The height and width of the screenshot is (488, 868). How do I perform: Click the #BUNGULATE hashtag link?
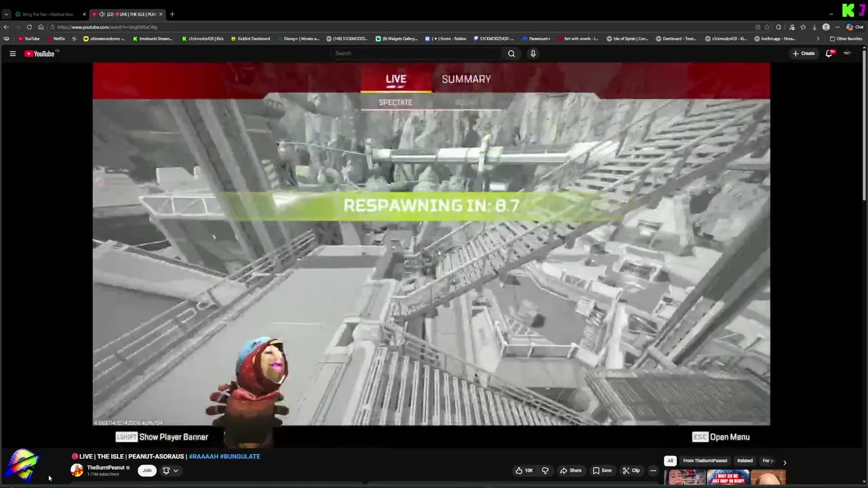coord(240,457)
